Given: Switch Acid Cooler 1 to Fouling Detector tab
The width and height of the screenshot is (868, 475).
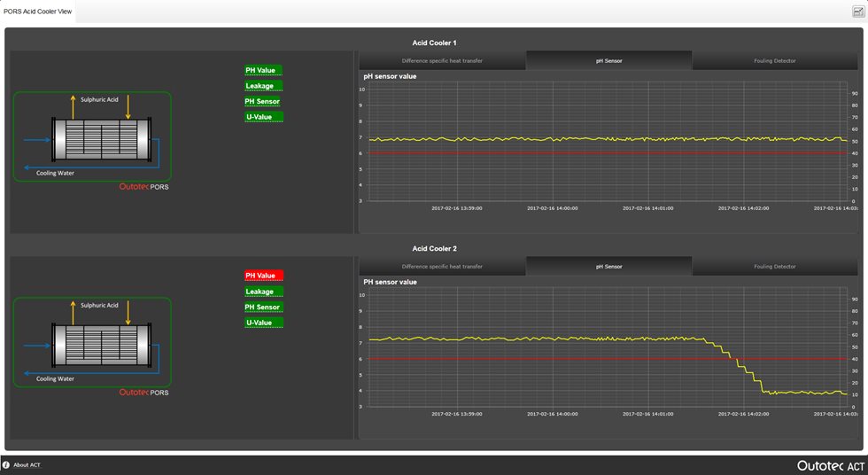Looking at the screenshot, I should coord(774,61).
